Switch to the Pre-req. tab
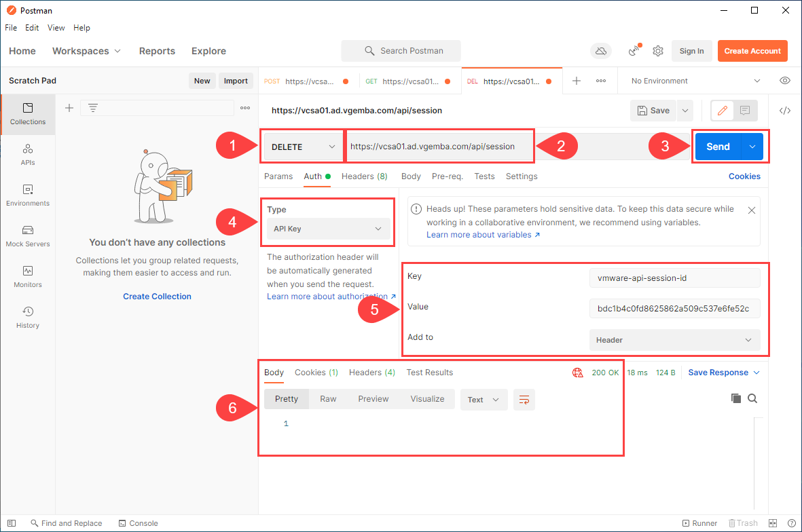 tap(447, 176)
